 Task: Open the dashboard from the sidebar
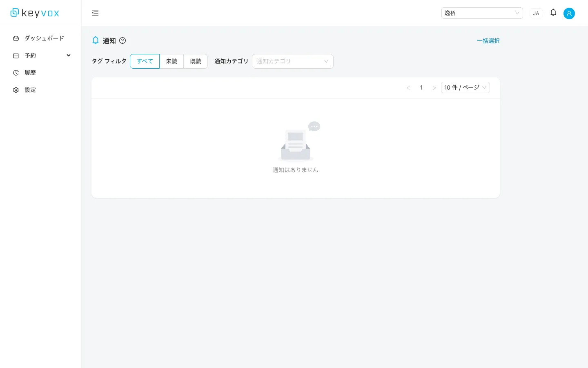(44, 38)
